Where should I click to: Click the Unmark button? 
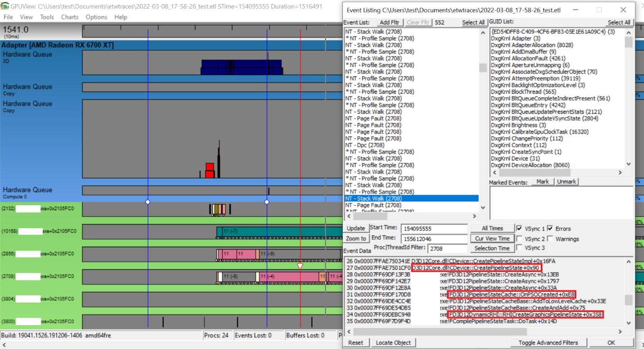(x=566, y=182)
